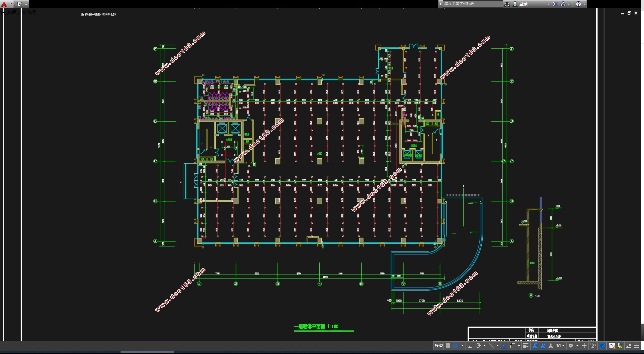Open the 二维线框 visual style menu
644x354 pixels.
click(x=28, y=12)
